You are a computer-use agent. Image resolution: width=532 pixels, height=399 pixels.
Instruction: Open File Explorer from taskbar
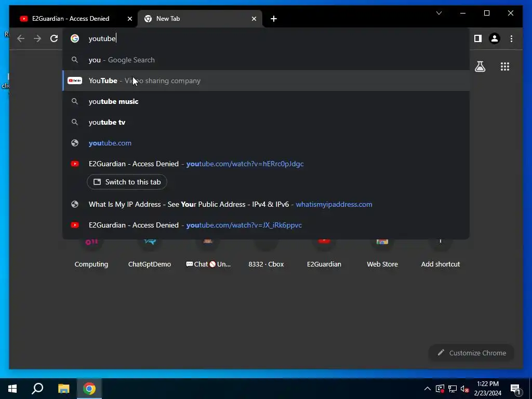tap(63, 389)
